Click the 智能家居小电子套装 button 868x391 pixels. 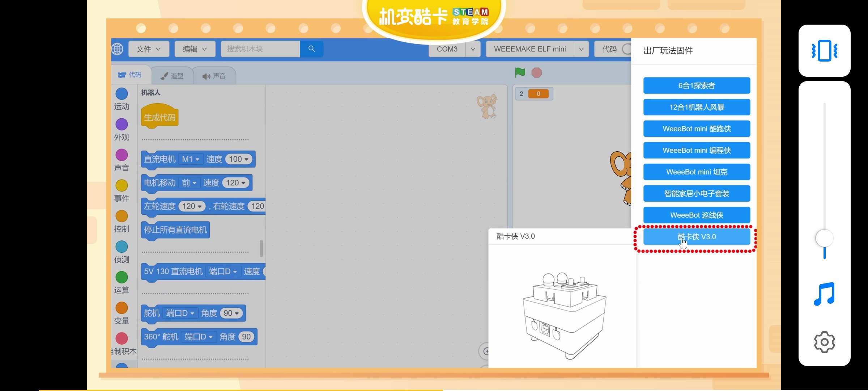point(697,193)
